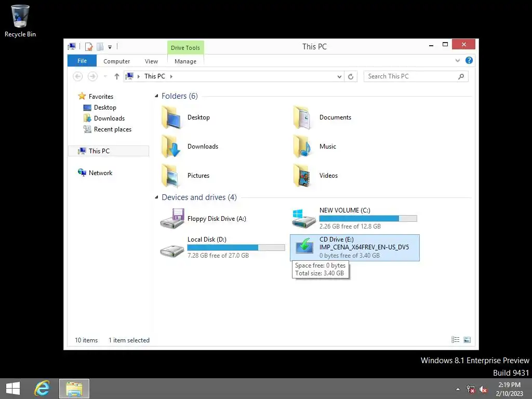
Task: Click the Search This PC field
Action: (x=416, y=76)
